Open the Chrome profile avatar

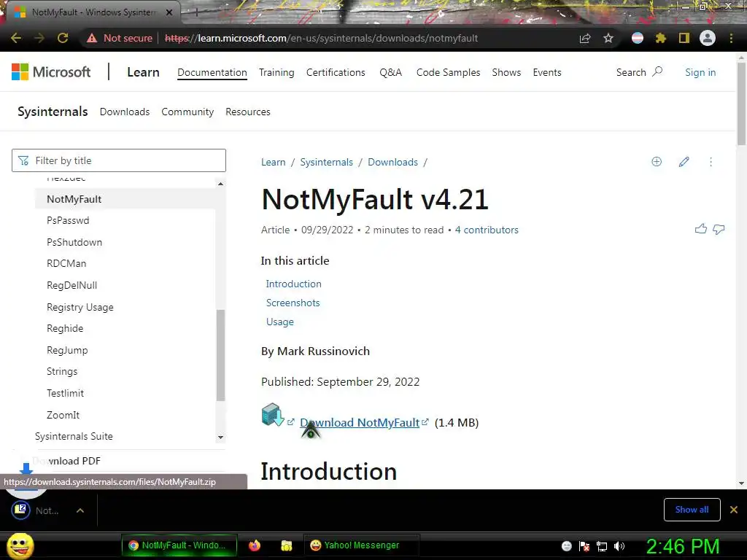[708, 38]
